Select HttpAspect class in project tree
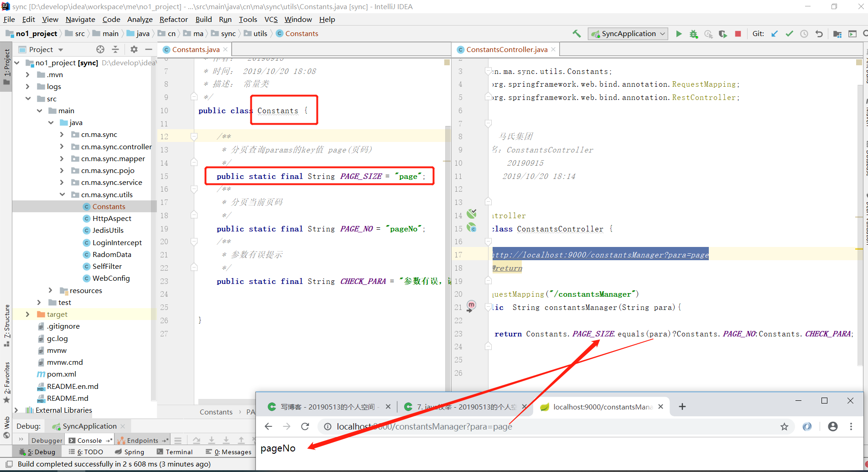This screenshot has height=472, width=868. pyautogui.click(x=112, y=218)
